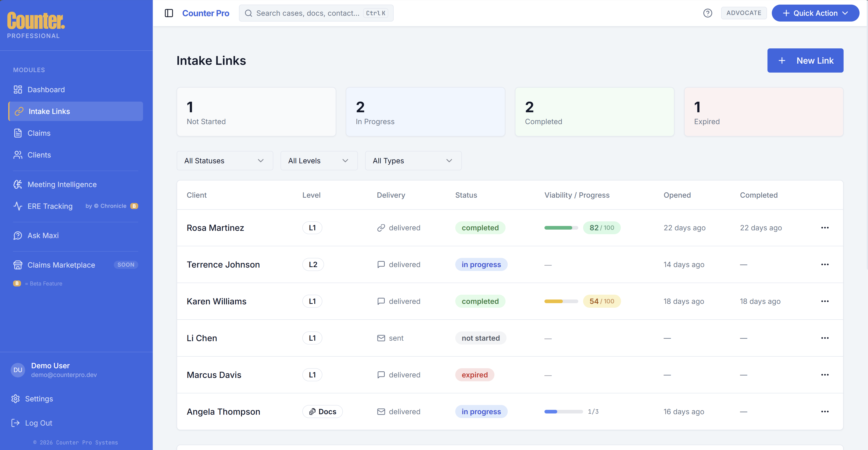The width and height of the screenshot is (868, 450).
Task: Toggle the sidebar panel icon
Action: coord(169,13)
